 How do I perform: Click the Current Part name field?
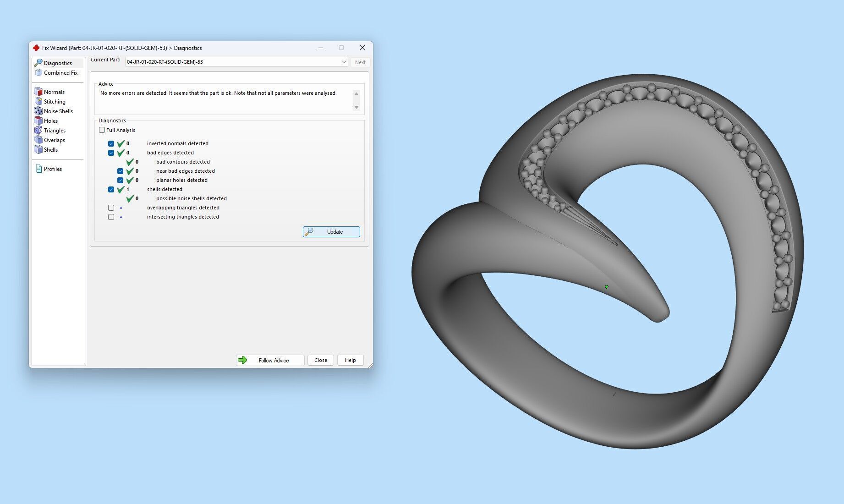point(236,62)
